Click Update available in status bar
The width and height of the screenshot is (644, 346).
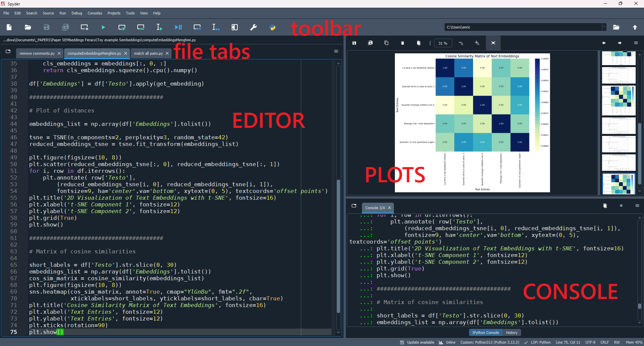tap(417, 342)
